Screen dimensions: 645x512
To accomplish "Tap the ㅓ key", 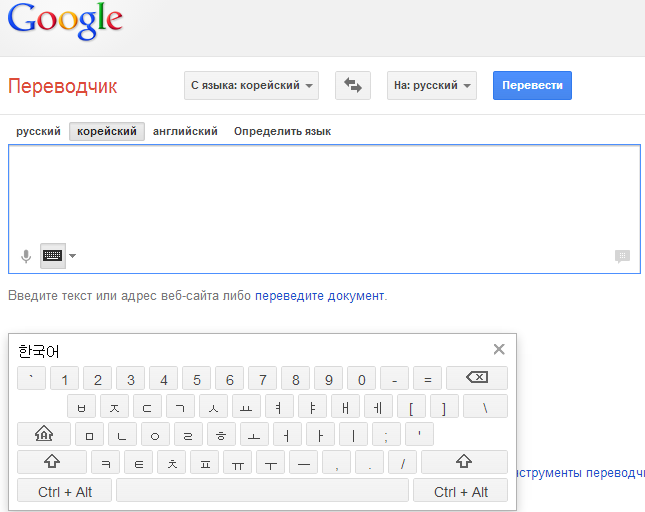I will [287, 434].
